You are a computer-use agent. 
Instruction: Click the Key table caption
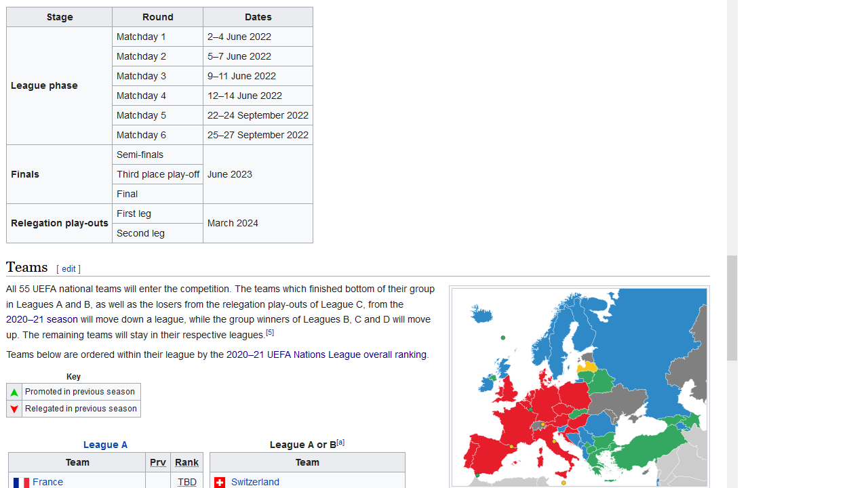pos(73,377)
